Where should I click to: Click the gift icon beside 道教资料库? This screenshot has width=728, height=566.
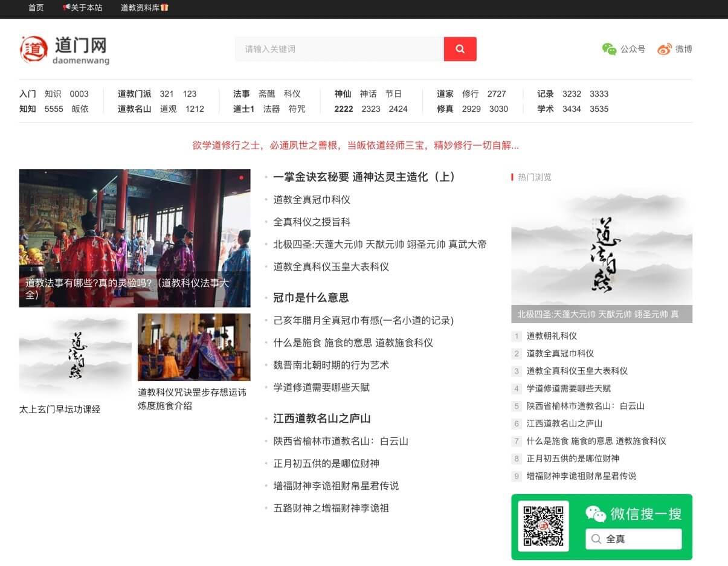[x=164, y=8]
